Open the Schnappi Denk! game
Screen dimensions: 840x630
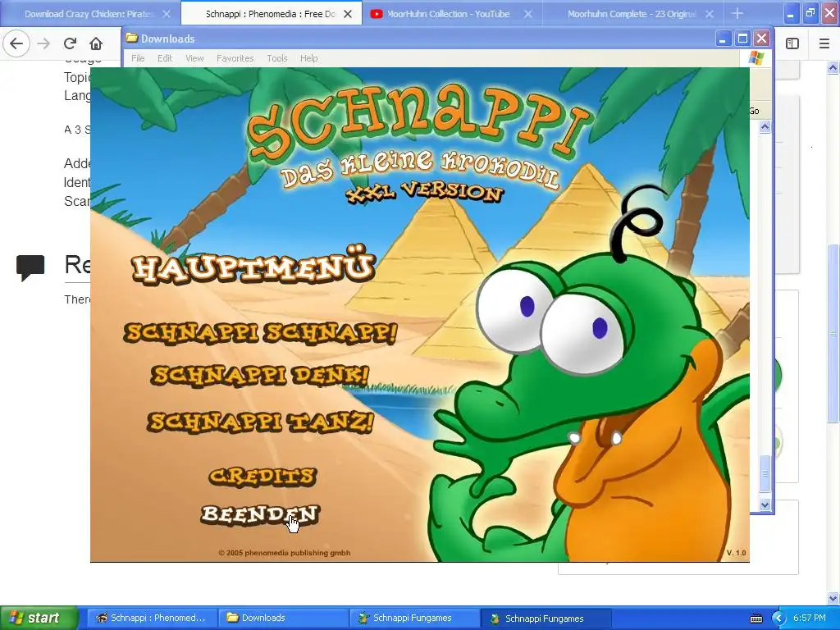pyautogui.click(x=260, y=375)
